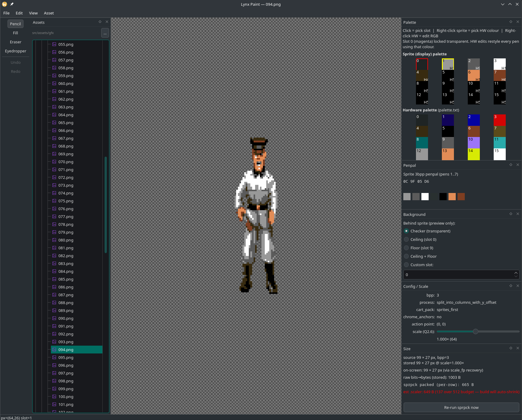Float the Background panel
This screenshot has width=522, height=420.
coord(511,214)
